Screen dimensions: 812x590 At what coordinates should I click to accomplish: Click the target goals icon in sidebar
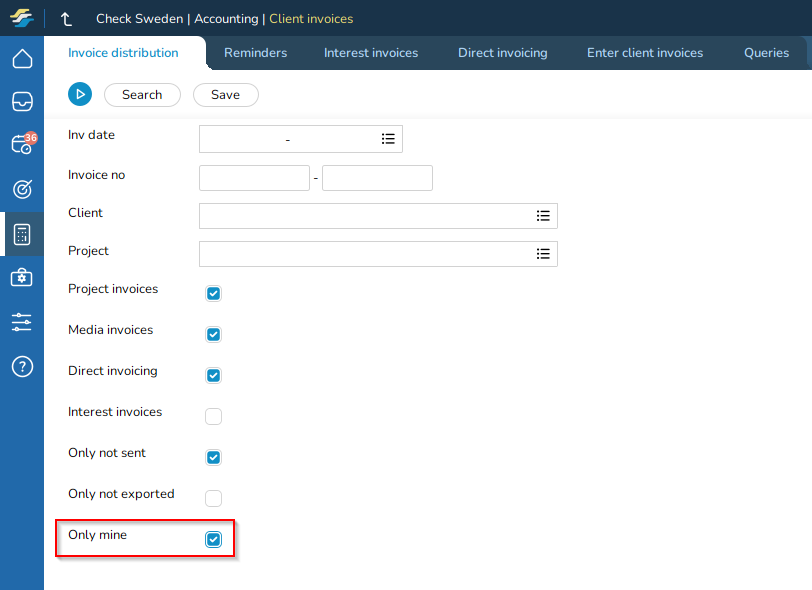(x=22, y=189)
